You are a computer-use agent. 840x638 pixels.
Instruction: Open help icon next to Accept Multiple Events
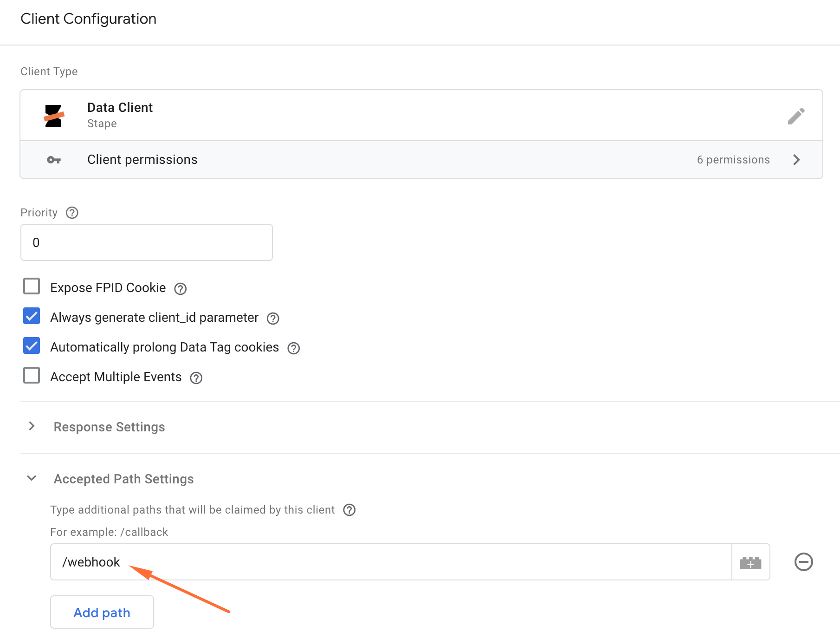[196, 378]
